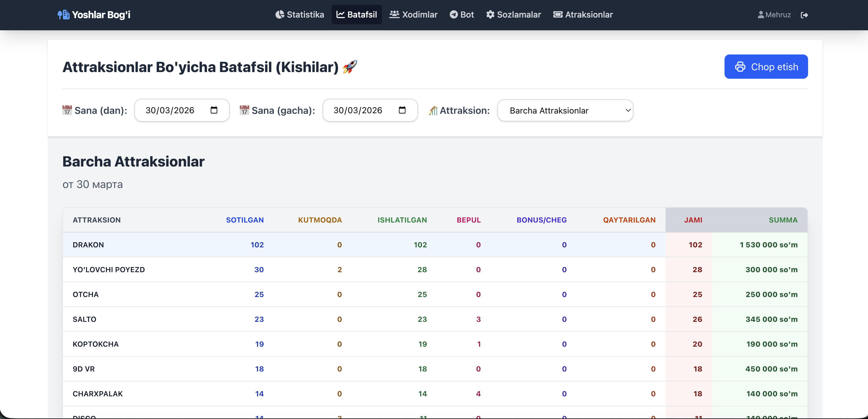
Task: Click the card icon next to Atraksionlar
Action: [x=558, y=15]
